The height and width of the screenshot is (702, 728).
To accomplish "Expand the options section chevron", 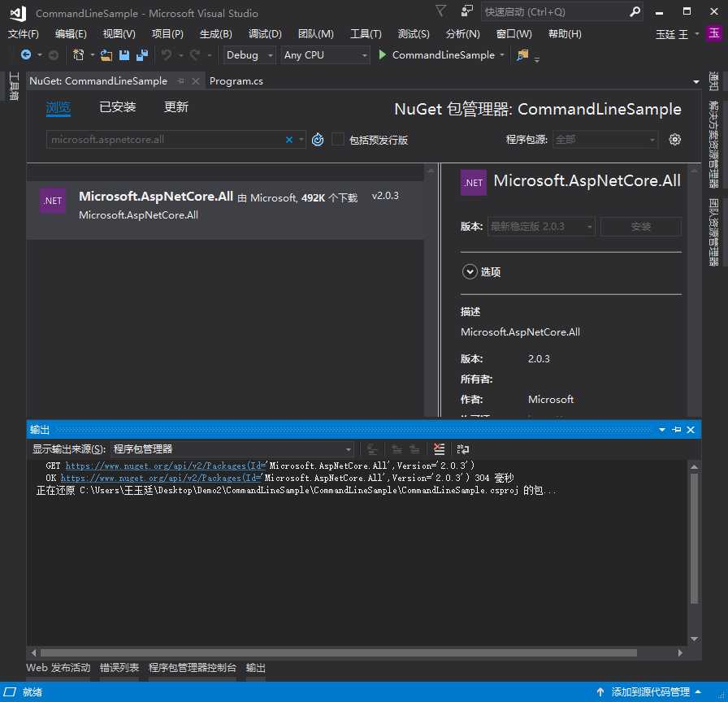I will 470,271.
